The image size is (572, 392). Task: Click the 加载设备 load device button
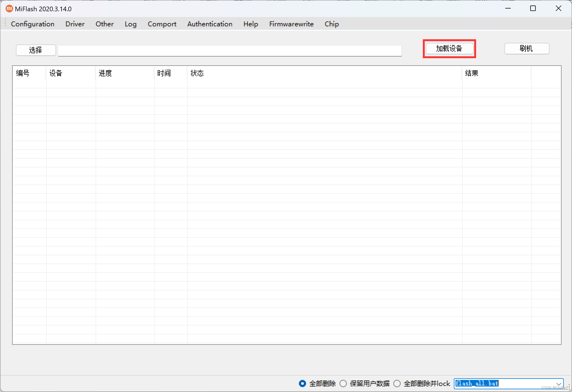click(x=449, y=49)
